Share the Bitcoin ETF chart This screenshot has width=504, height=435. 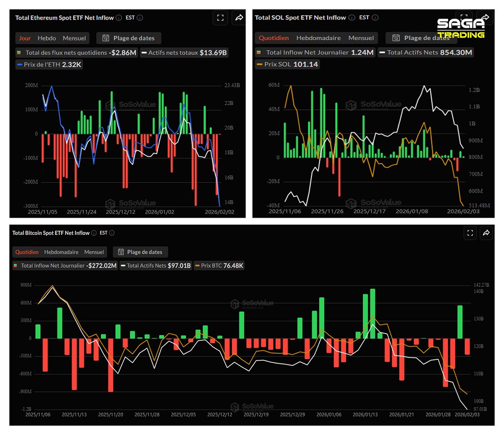pos(486,233)
